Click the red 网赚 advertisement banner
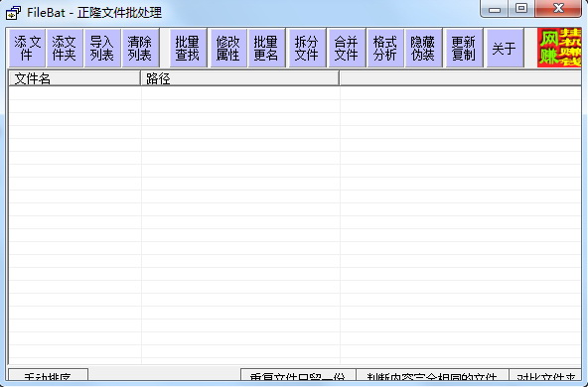 click(x=559, y=48)
